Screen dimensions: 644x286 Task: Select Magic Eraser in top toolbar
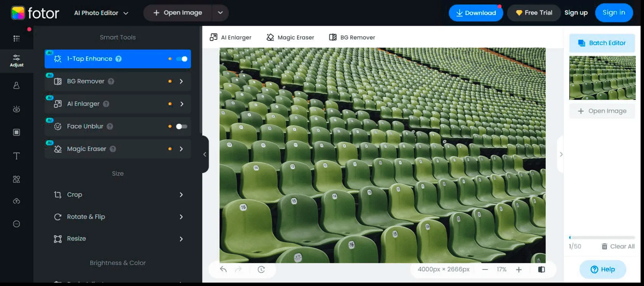[290, 38]
